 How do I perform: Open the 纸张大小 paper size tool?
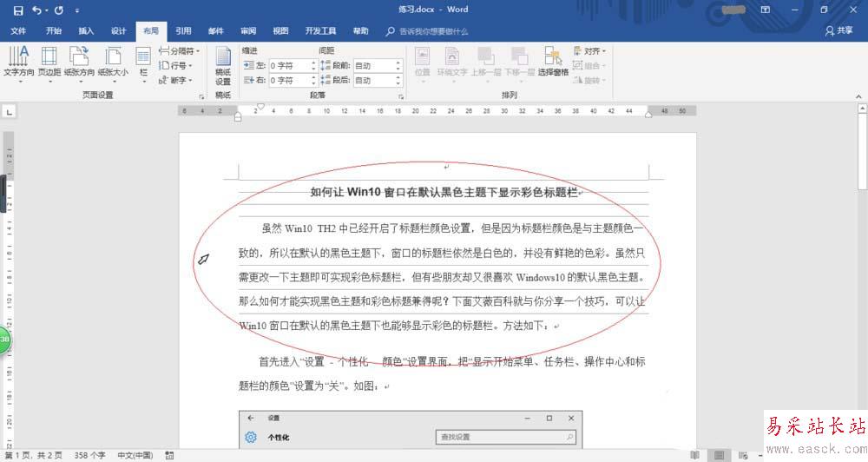tap(113, 63)
